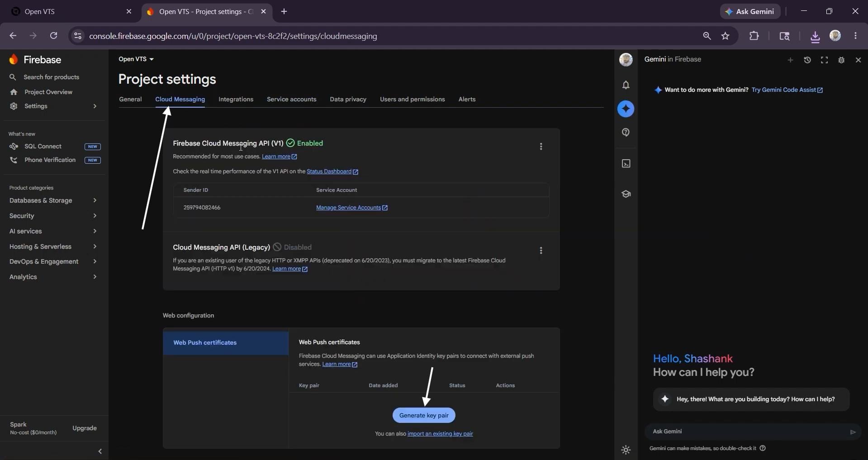The width and height of the screenshot is (868, 460).
Task: Open options menu for Cloud Messaging API V1
Action: coord(541,147)
